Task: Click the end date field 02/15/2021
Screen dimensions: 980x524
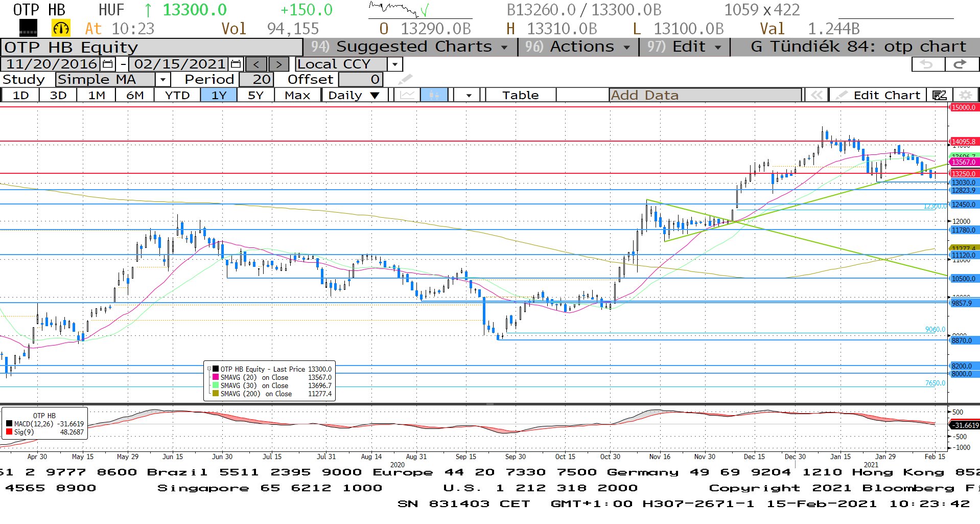Action: point(179,64)
